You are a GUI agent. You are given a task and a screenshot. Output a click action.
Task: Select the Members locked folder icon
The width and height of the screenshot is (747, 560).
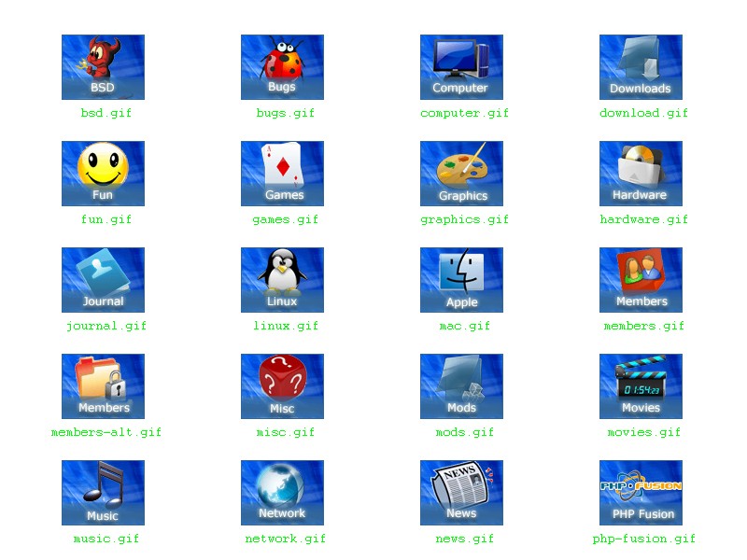coord(103,386)
